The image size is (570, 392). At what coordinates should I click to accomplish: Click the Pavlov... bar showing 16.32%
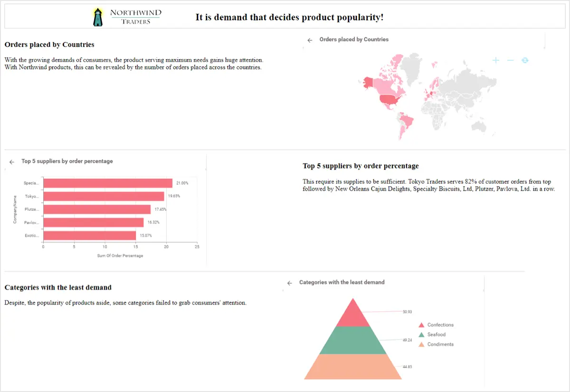click(93, 222)
